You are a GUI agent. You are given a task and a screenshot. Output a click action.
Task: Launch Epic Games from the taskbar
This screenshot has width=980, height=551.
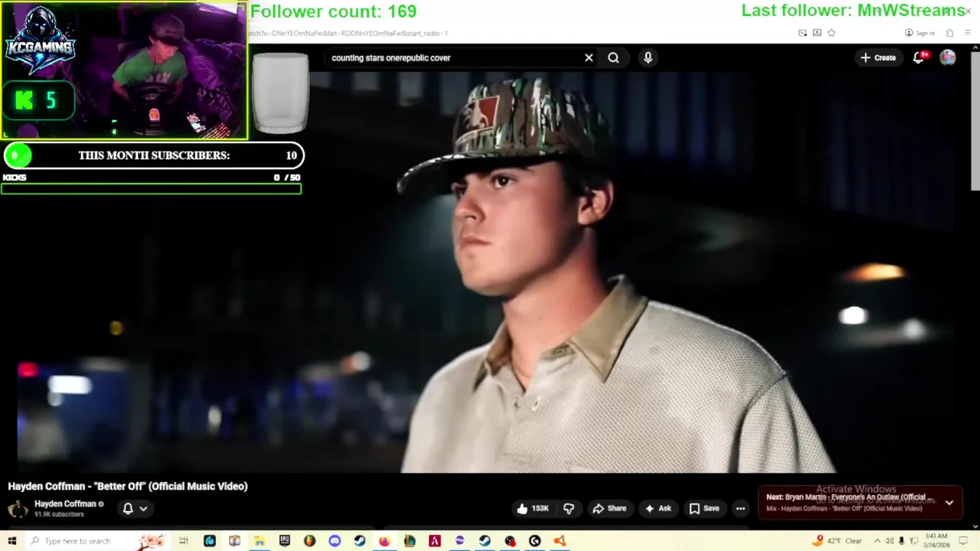(284, 541)
